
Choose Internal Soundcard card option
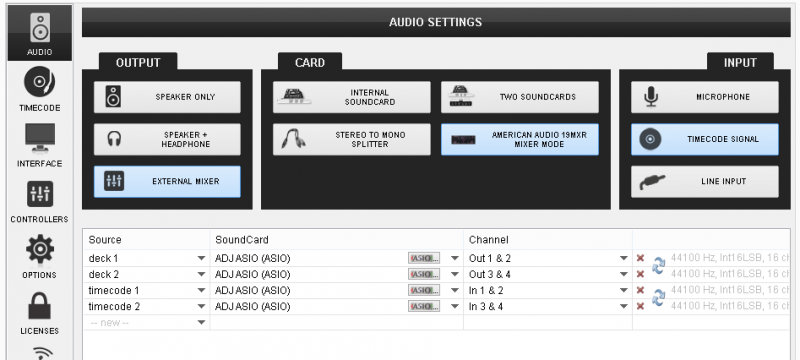[x=352, y=97]
